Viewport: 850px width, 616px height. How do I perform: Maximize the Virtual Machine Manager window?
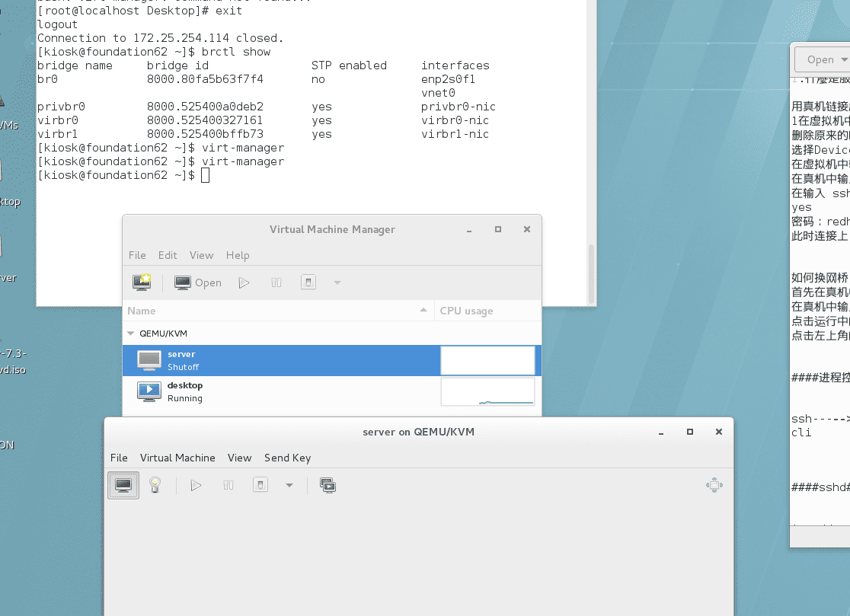[497, 229]
